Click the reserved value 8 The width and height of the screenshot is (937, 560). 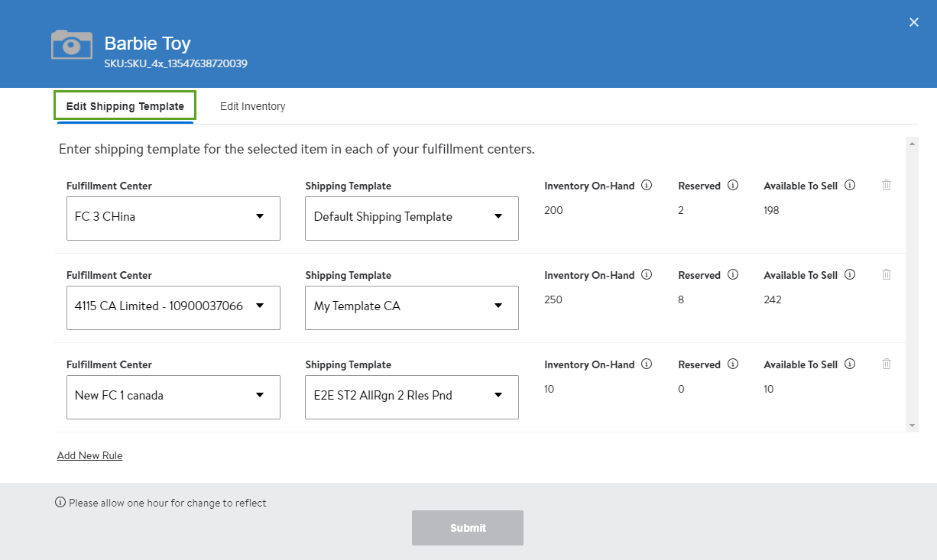[681, 299]
